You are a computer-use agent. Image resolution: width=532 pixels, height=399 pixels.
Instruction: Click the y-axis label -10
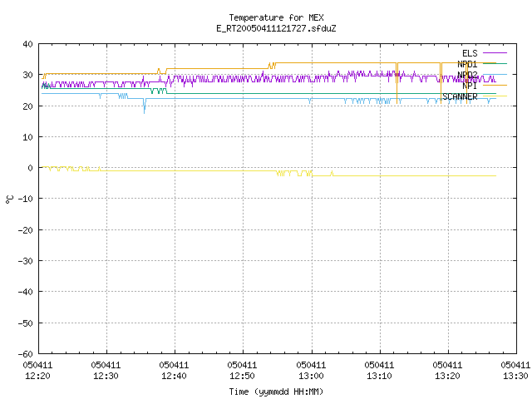tap(26, 199)
